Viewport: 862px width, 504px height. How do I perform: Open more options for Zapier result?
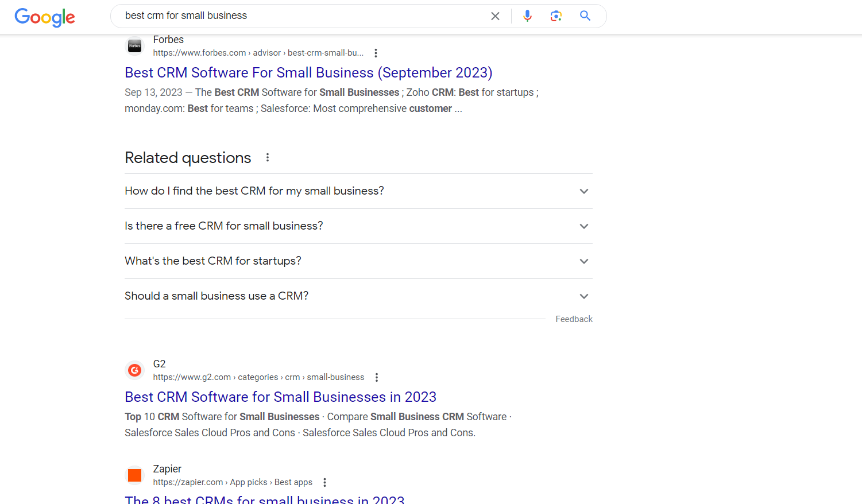[x=324, y=482]
